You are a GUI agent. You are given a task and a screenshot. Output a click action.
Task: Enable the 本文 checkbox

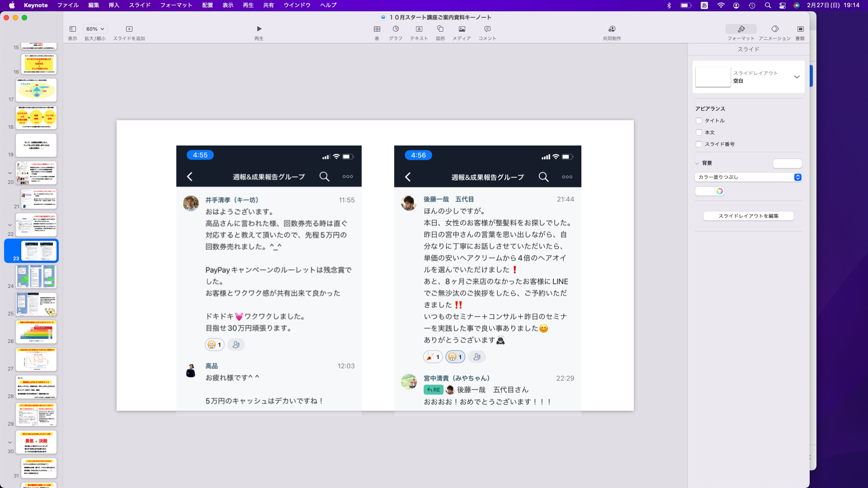pos(699,132)
